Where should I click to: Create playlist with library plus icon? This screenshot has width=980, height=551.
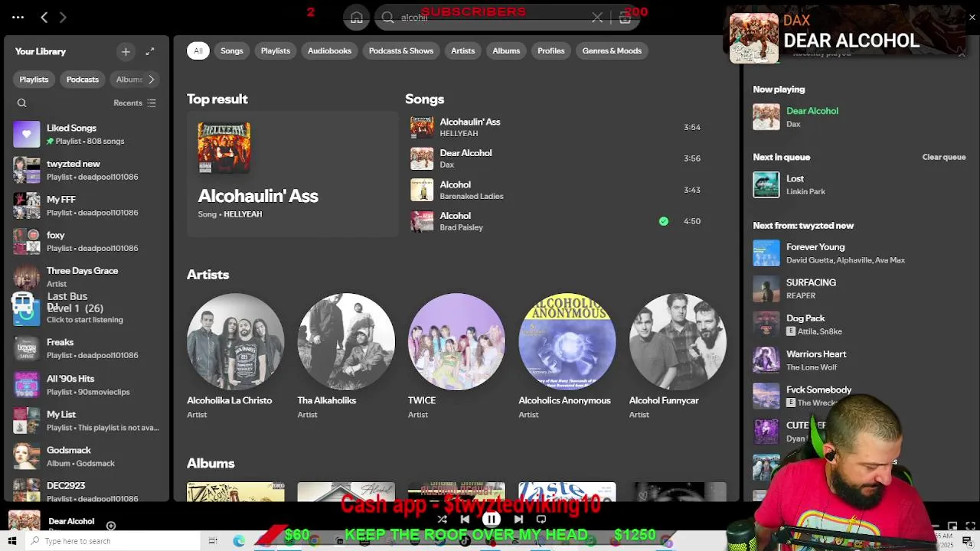(126, 51)
